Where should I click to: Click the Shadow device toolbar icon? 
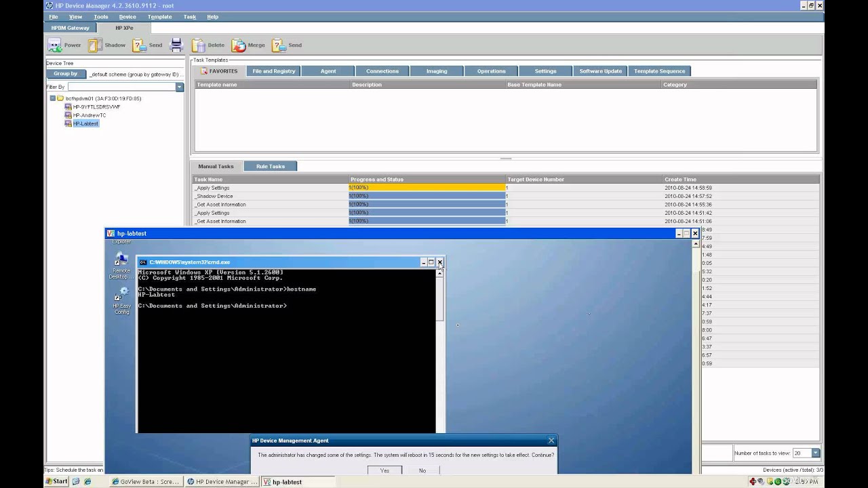(x=95, y=45)
